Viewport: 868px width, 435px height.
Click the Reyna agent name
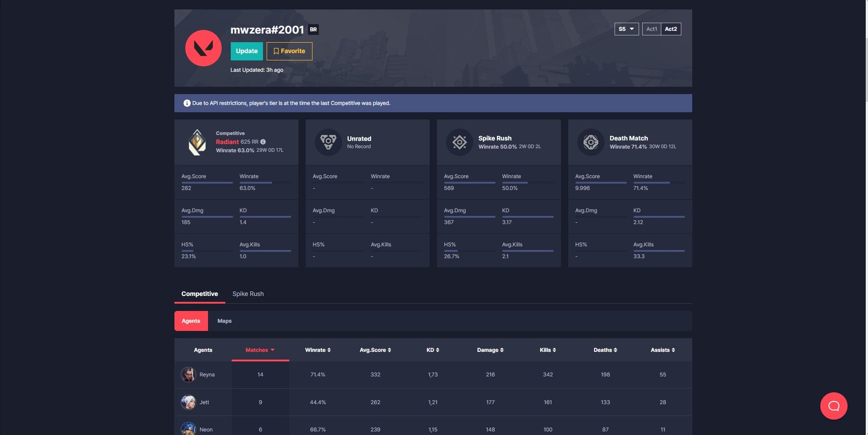coord(207,375)
